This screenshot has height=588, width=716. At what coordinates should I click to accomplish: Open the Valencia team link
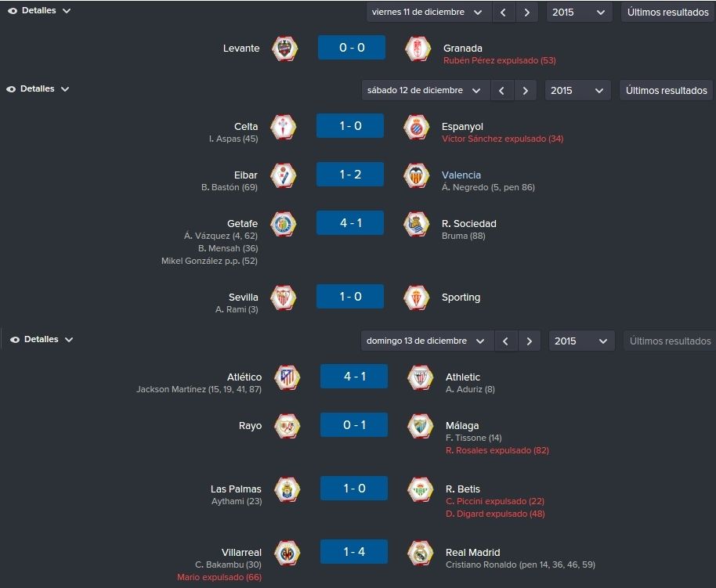pyautogui.click(x=461, y=175)
